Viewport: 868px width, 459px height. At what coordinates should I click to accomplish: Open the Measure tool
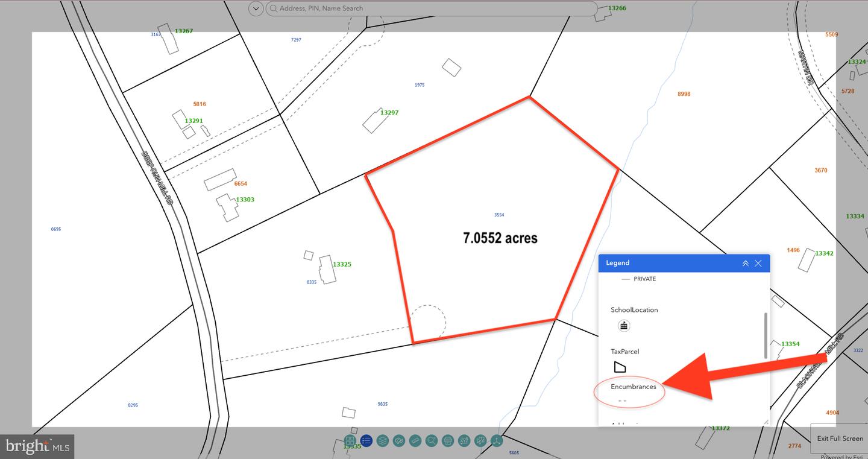(x=415, y=440)
